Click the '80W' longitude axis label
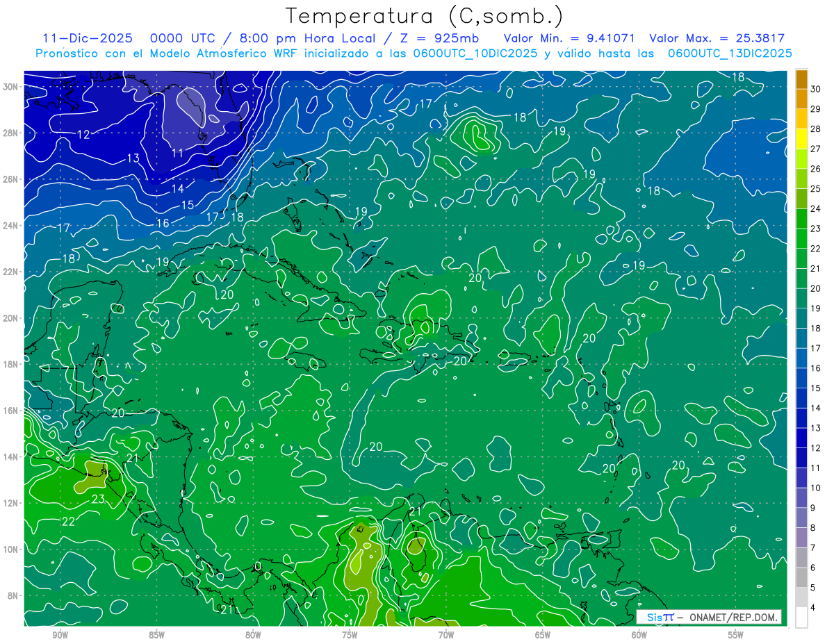 click(x=253, y=635)
